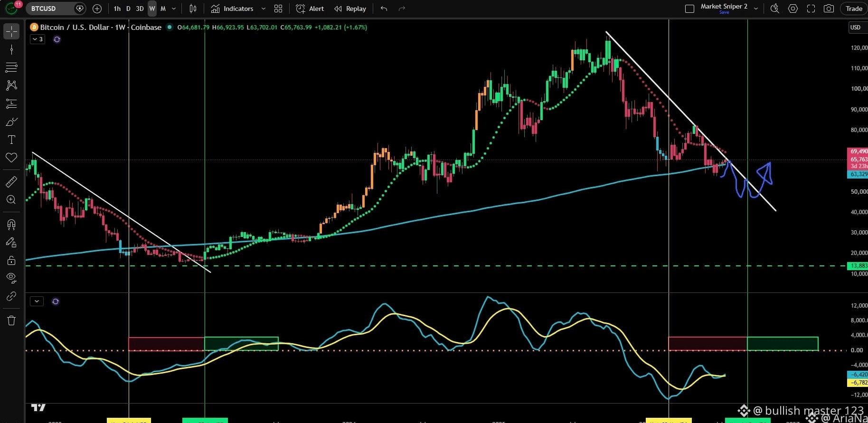Click the -6,782 yellow oscillator value label
Screen dimensions: 868x423
(858, 383)
